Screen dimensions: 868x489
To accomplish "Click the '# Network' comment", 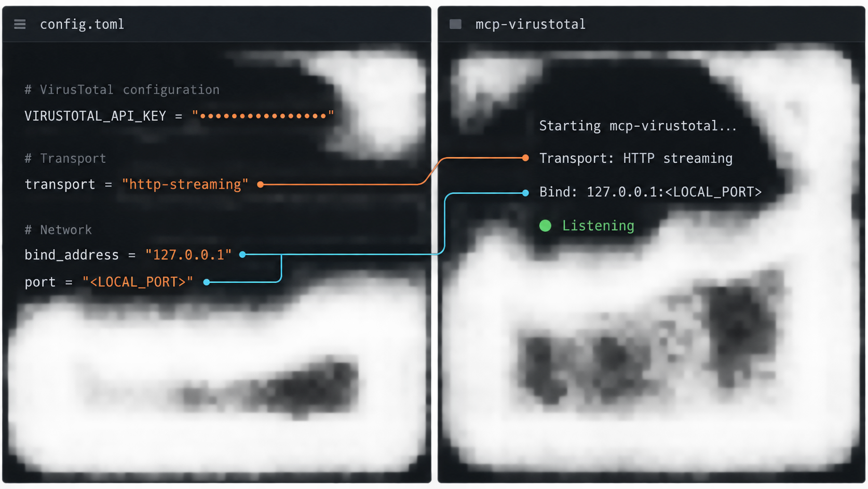I will click(x=58, y=230).
